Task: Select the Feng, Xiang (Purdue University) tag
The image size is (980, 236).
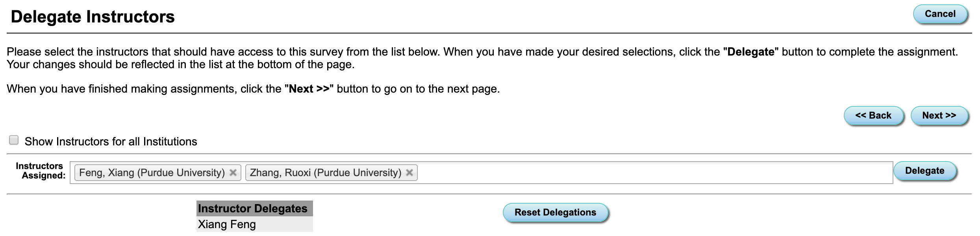Action: 152,173
